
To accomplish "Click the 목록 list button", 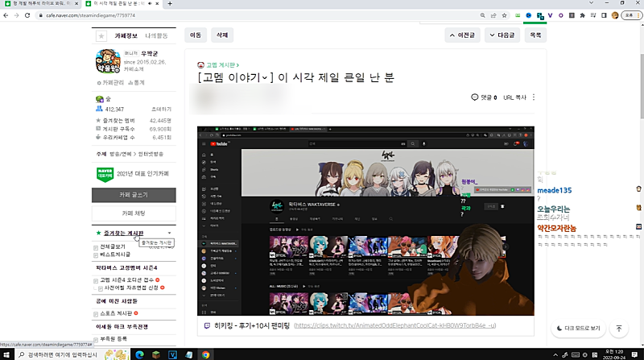I will (x=535, y=35).
